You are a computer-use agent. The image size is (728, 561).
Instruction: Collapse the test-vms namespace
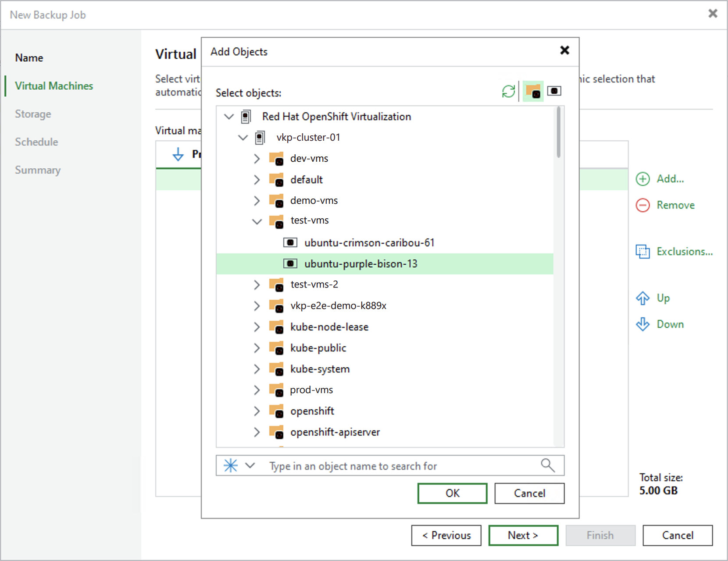(x=257, y=221)
